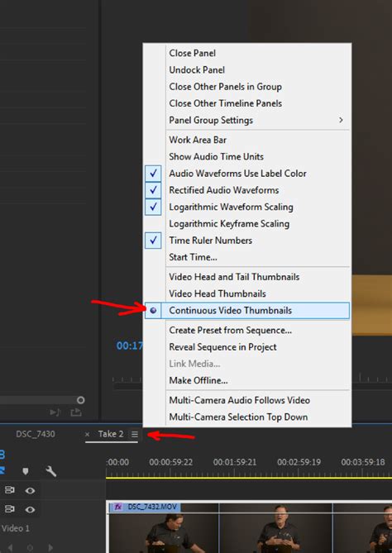392x553 pixels.
Task: Enable Show Audio Time Units
Action: coord(246,156)
